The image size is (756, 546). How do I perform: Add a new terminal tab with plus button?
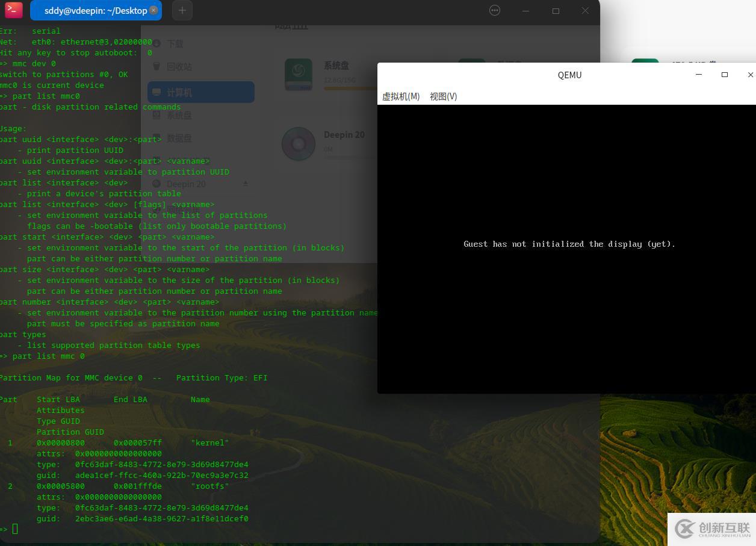click(x=182, y=10)
